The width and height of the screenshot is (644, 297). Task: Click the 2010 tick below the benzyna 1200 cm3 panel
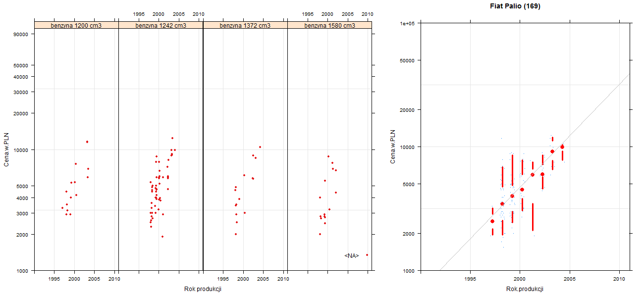114,279
